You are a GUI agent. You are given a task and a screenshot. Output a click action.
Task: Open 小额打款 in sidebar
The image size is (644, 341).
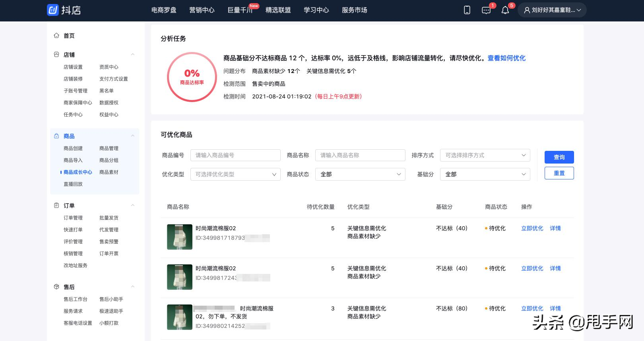click(x=109, y=323)
